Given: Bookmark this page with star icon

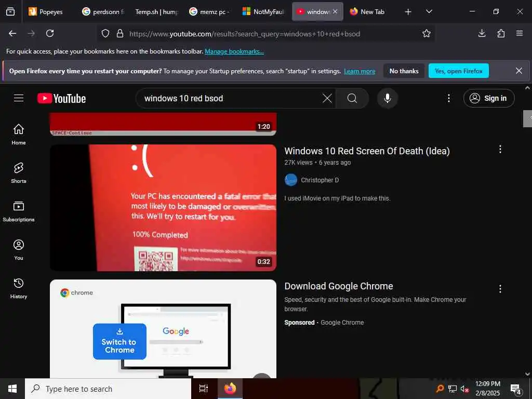Looking at the screenshot, I should 427,33.
